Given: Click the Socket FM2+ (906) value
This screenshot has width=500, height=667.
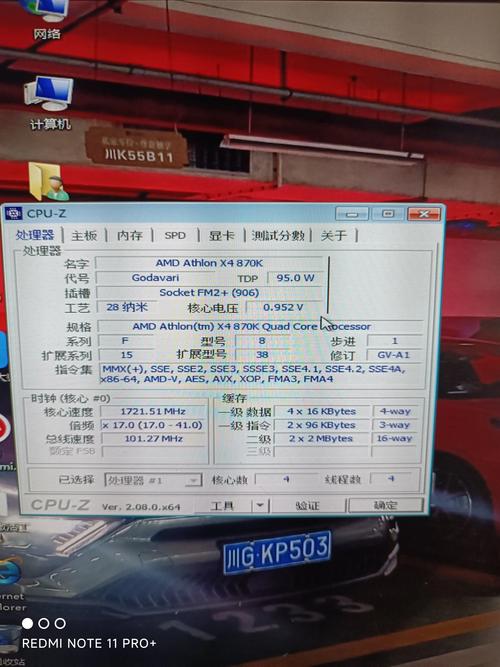Looking at the screenshot, I should click(209, 293).
